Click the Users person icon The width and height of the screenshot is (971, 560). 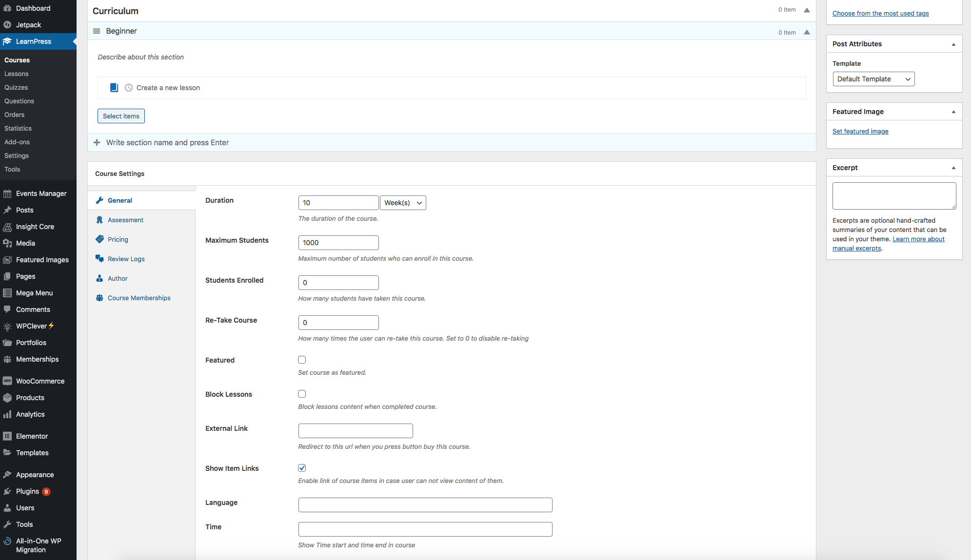7,508
